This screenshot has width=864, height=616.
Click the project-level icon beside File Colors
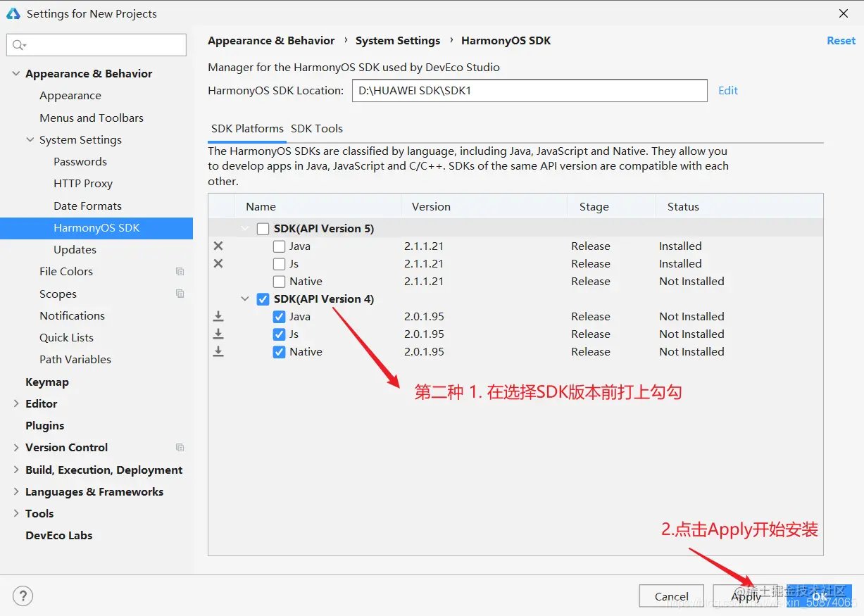[x=180, y=271]
